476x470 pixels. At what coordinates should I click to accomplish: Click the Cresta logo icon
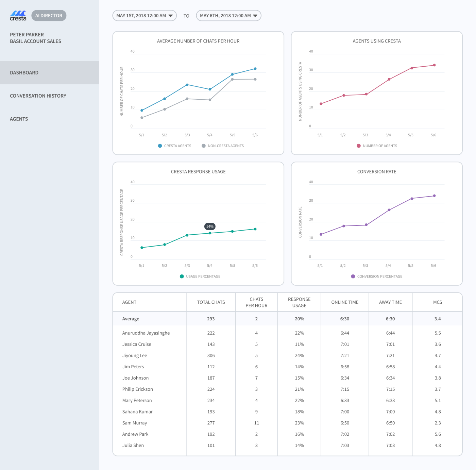point(18,16)
